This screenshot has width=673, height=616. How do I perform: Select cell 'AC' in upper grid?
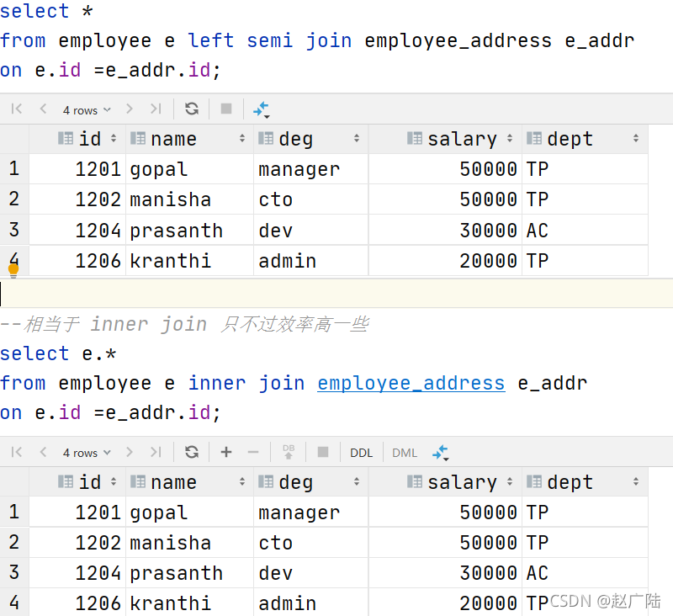(x=585, y=230)
